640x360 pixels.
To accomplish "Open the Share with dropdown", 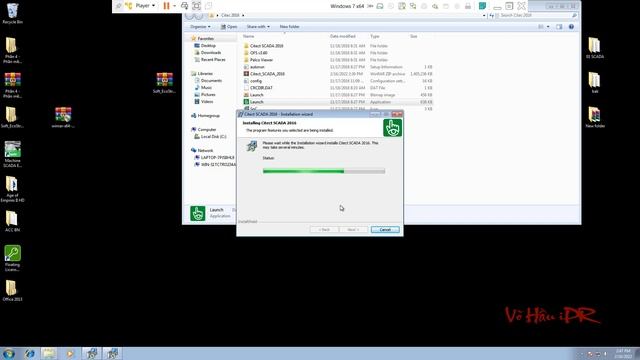I will pos(258,27).
